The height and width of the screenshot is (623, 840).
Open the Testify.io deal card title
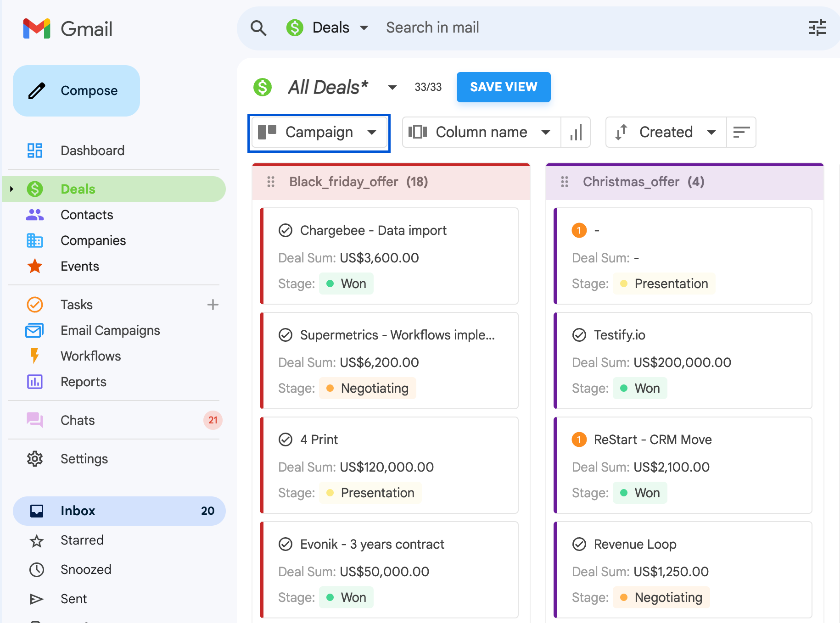coord(620,335)
